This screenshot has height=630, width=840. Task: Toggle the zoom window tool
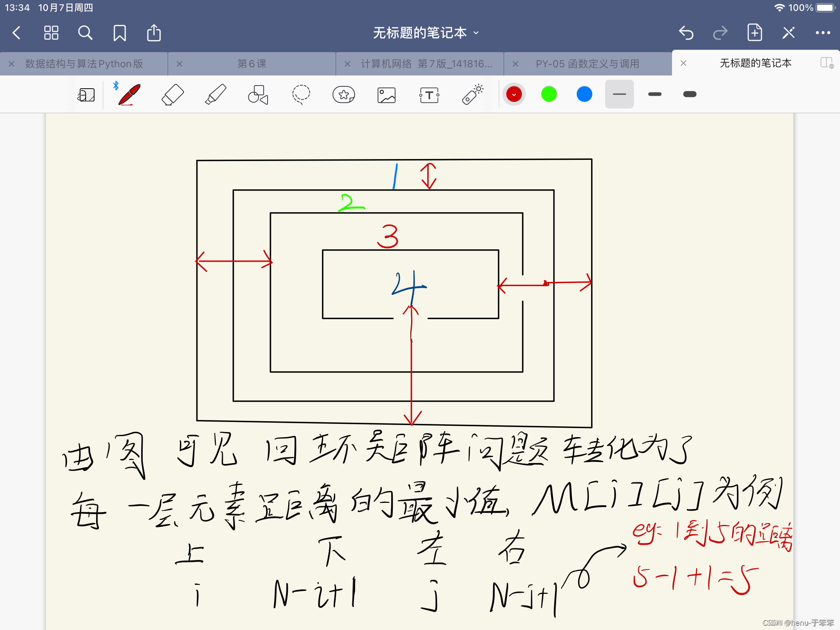coord(86,94)
